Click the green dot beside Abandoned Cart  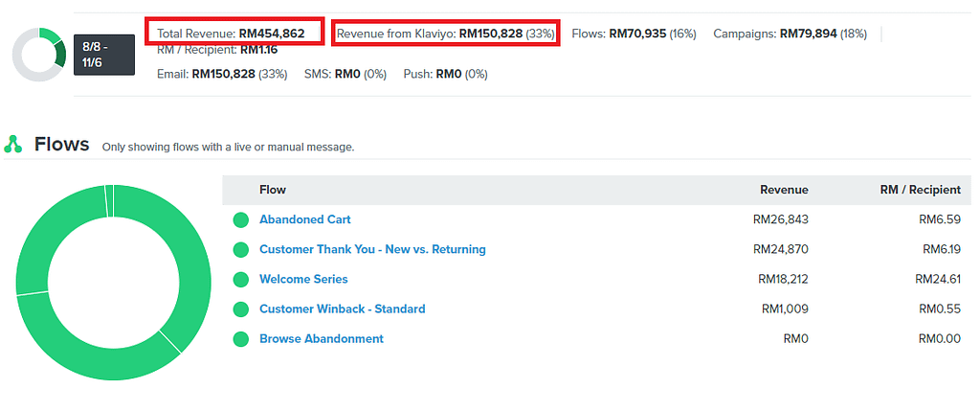[x=240, y=219]
